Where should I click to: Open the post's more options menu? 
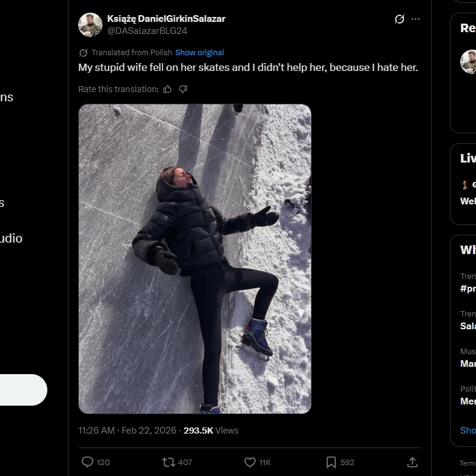pyautogui.click(x=415, y=19)
